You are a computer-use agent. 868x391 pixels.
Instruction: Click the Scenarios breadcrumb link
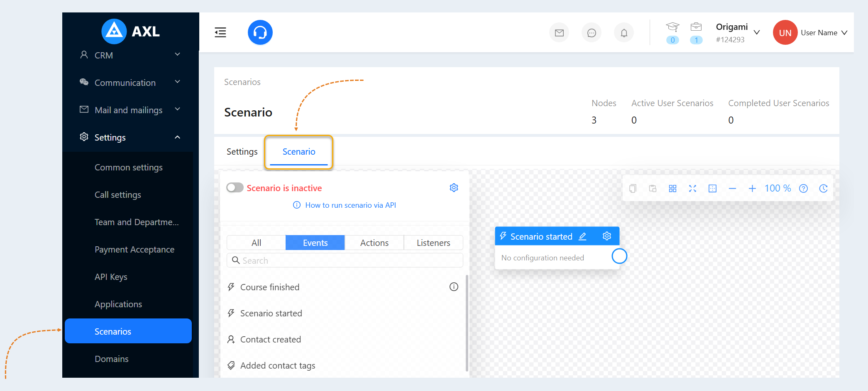[x=242, y=82]
